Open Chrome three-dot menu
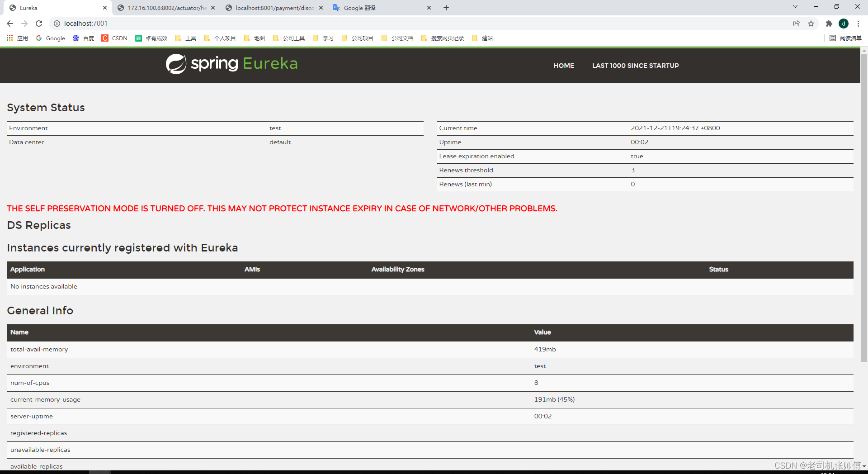868x474 pixels. coord(858,24)
